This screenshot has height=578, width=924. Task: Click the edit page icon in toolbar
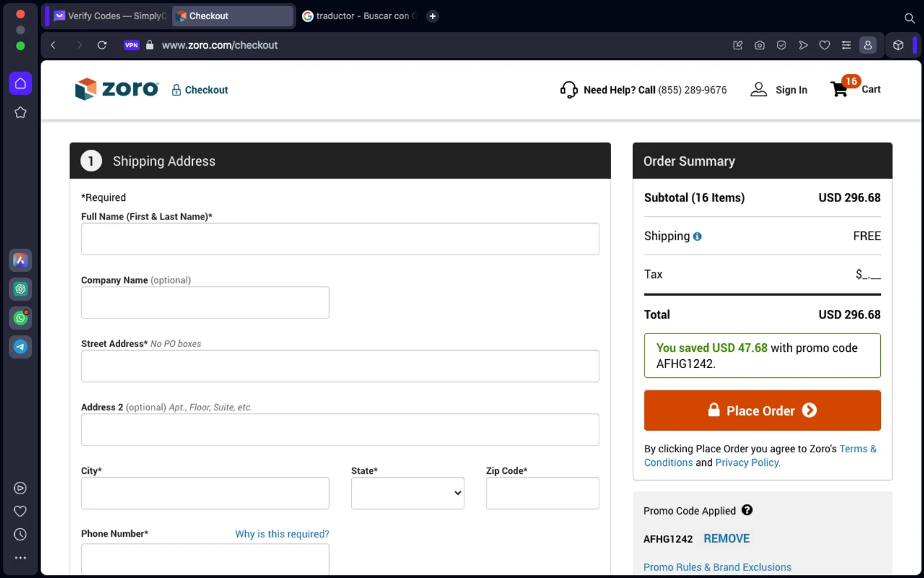(737, 45)
